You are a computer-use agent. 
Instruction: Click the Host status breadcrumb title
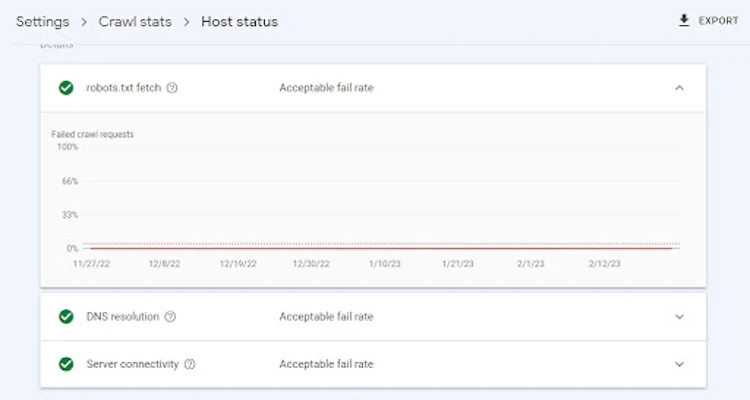(x=239, y=22)
